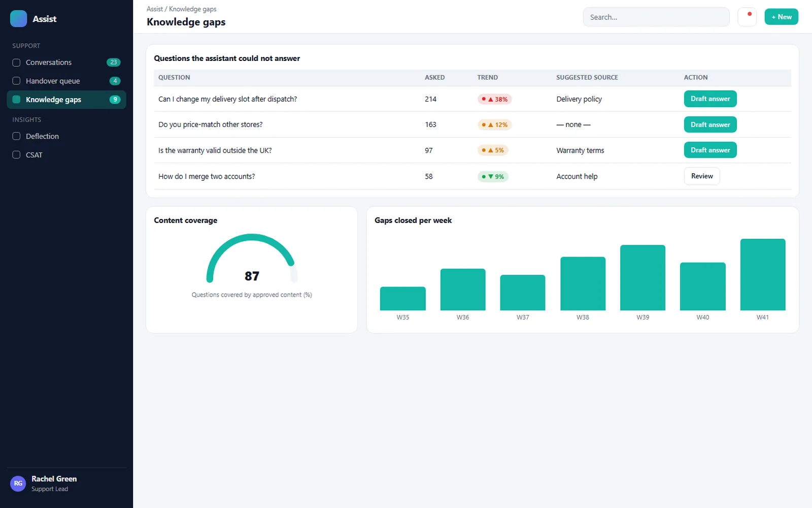This screenshot has width=812, height=508.
Task: Open the notifications bell button
Action: tap(747, 17)
